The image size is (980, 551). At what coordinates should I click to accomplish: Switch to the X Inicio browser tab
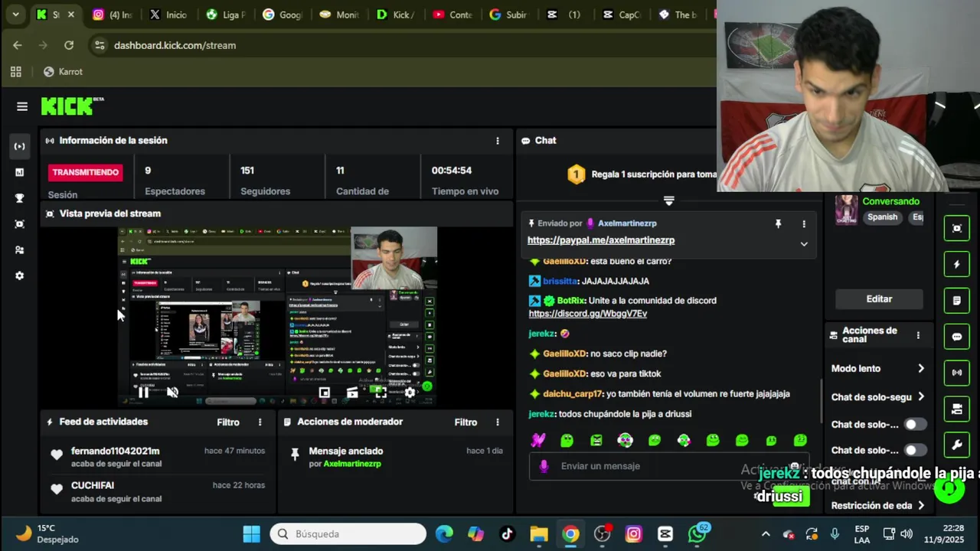(x=168, y=15)
